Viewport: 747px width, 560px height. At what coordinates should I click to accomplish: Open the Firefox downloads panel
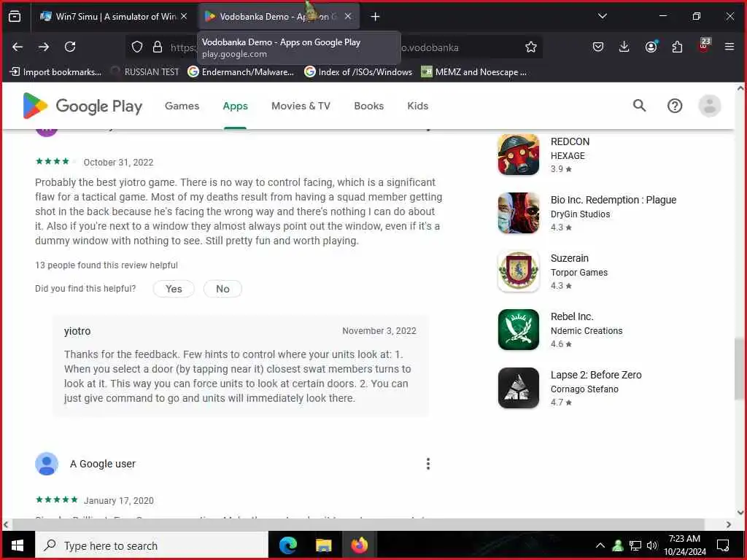tap(624, 47)
